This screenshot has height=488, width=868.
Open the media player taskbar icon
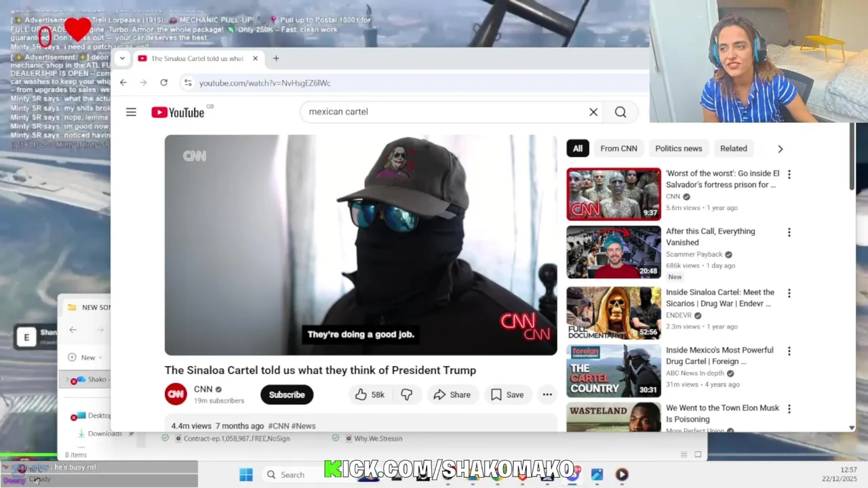point(622,474)
